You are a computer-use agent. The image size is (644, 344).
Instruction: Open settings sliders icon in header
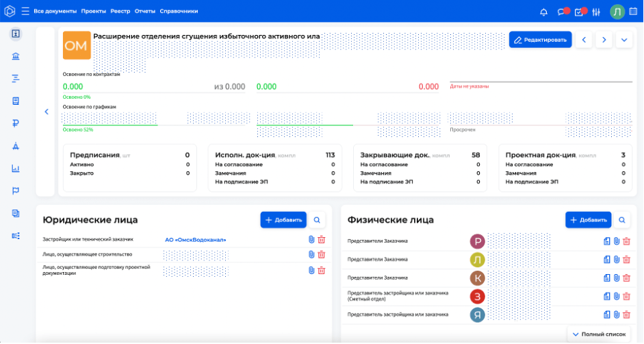[x=597, y=12]
